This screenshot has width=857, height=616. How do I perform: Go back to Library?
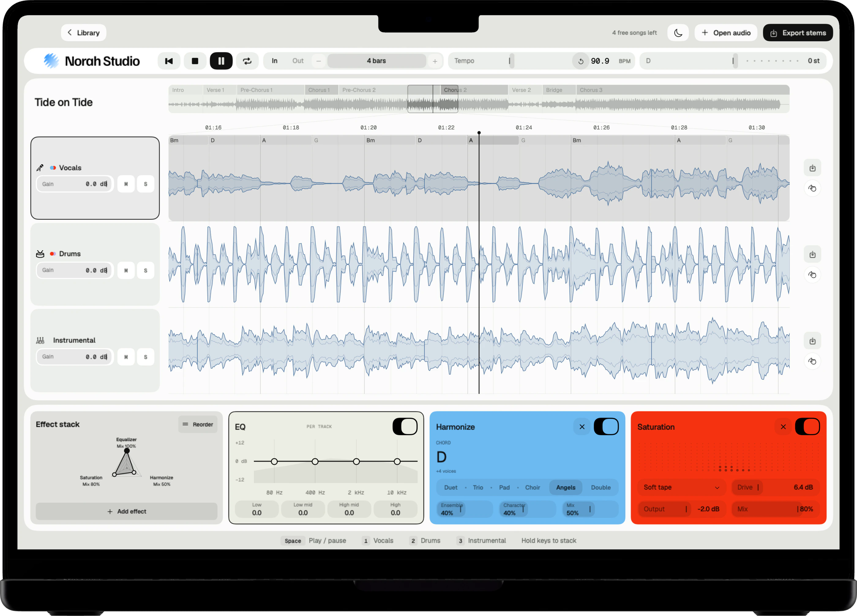coord(84,33)
